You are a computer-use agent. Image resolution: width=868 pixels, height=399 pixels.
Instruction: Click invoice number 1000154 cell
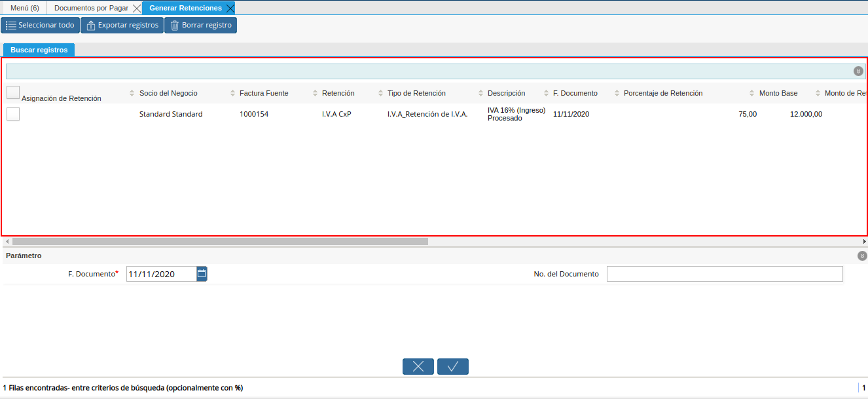[x=254, y=114]
